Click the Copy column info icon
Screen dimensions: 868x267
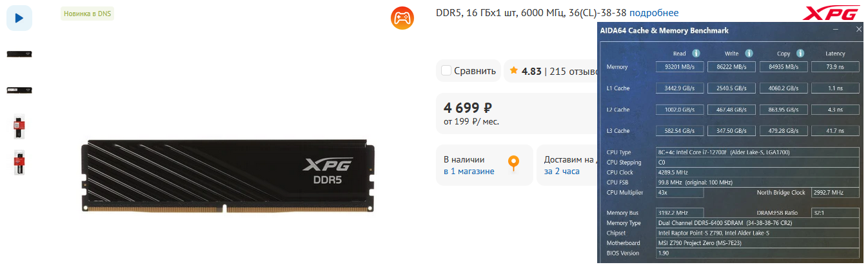tap(800, 54)
